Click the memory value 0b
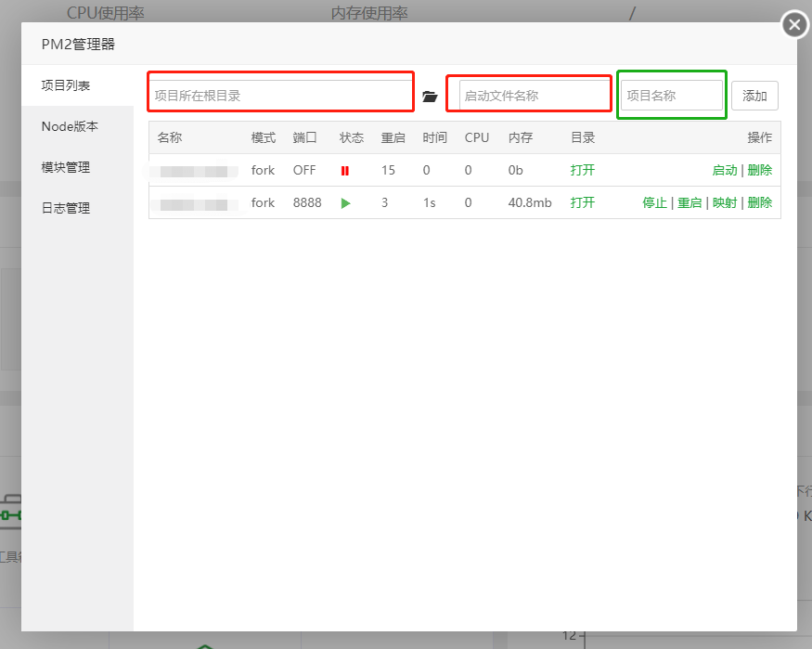 515,170
